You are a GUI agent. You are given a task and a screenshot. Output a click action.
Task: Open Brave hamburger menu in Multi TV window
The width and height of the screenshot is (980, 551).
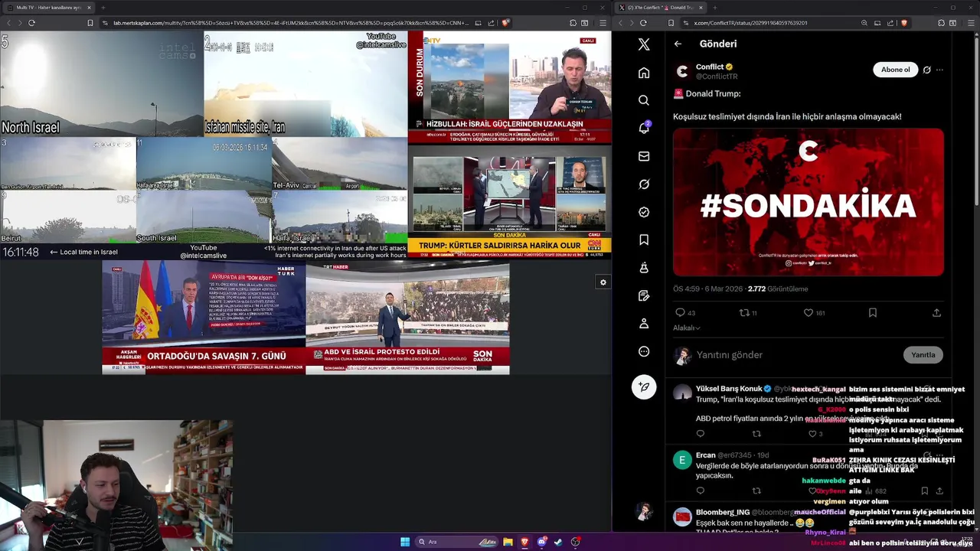[x=603, y=23]
